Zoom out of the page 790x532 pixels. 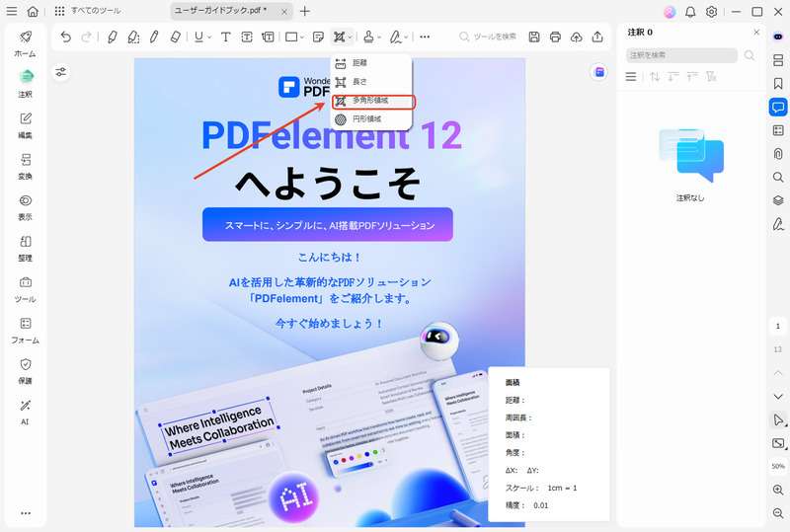coord(778,513)
